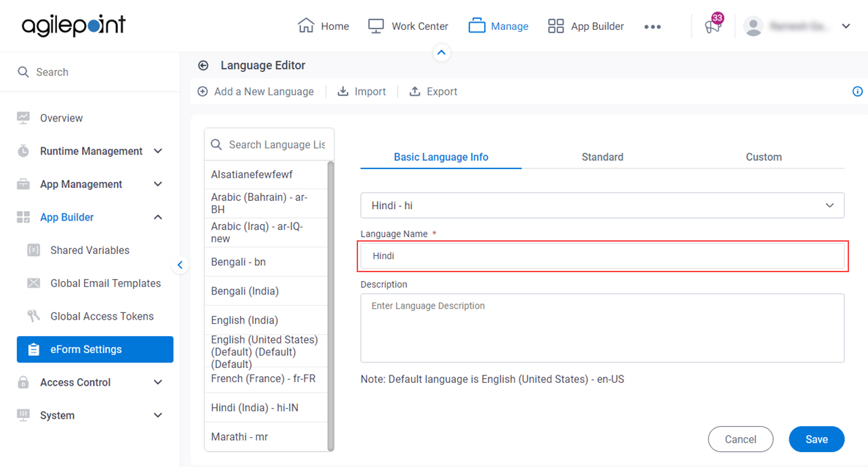This screenshot has width=868, height=467.
Task: Collapse the left sidebar panel arrow
Action: pyautogui.click(x=180, y=265)
